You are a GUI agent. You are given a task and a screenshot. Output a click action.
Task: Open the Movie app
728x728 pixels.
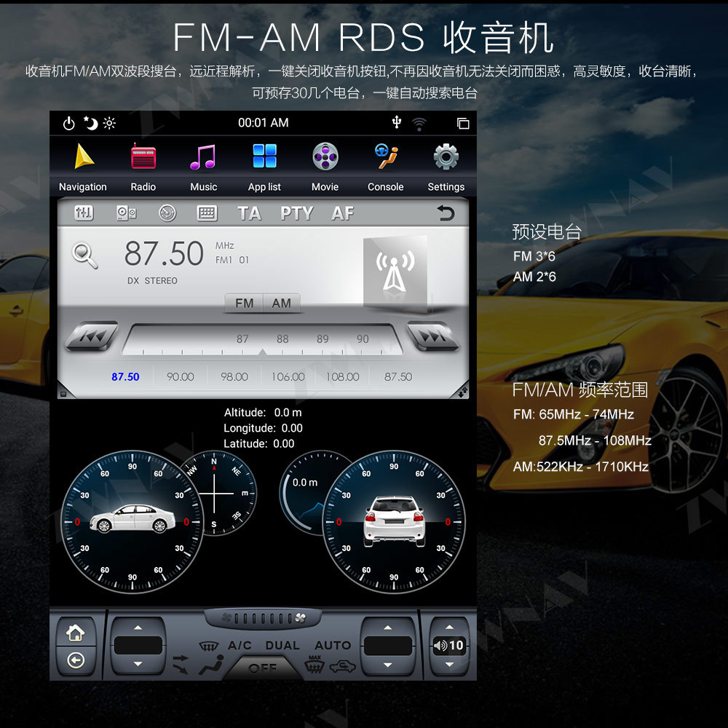point(325,167)
